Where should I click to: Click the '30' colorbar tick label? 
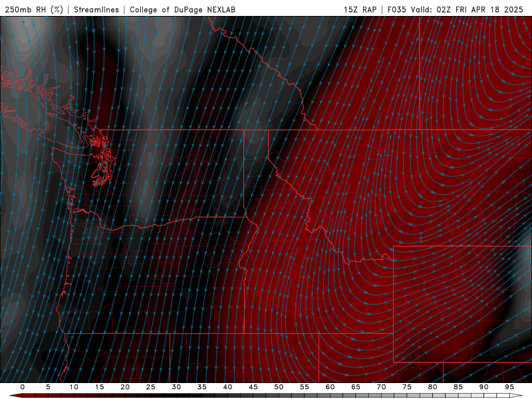[x=176, y=387]
